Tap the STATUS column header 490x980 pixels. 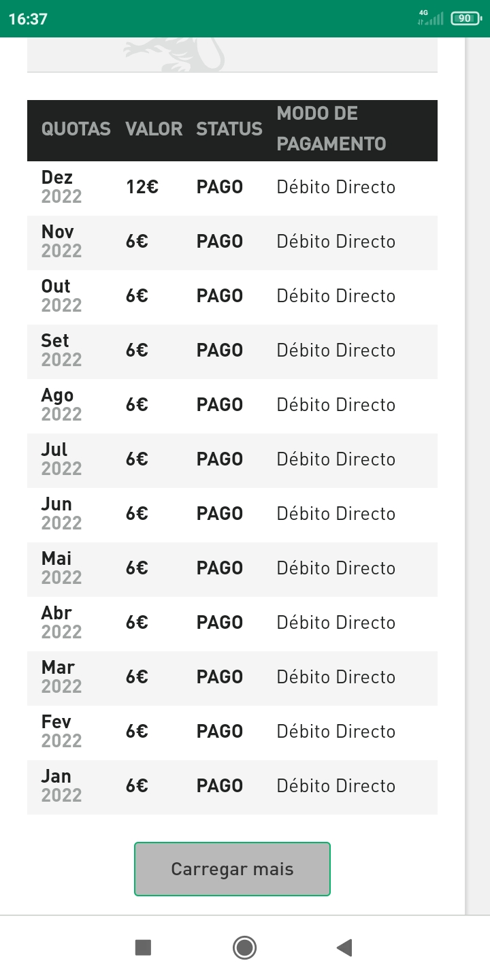coord(229,129)
